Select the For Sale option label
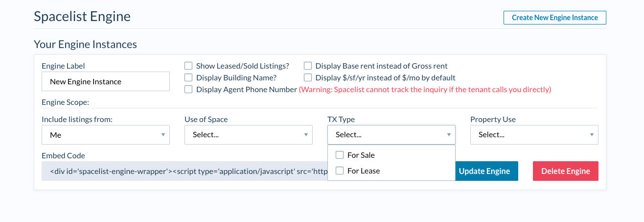This screenshot has width=644, height=222. (361, 155)
